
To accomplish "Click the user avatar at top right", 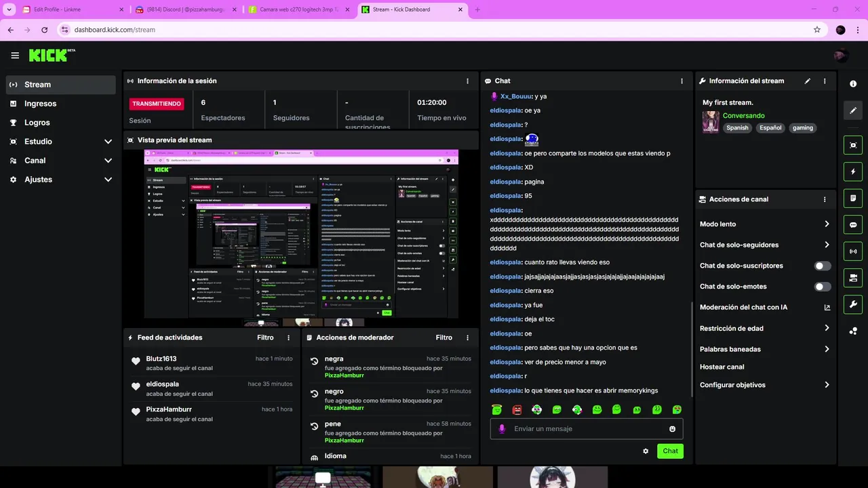I will 841,56.
